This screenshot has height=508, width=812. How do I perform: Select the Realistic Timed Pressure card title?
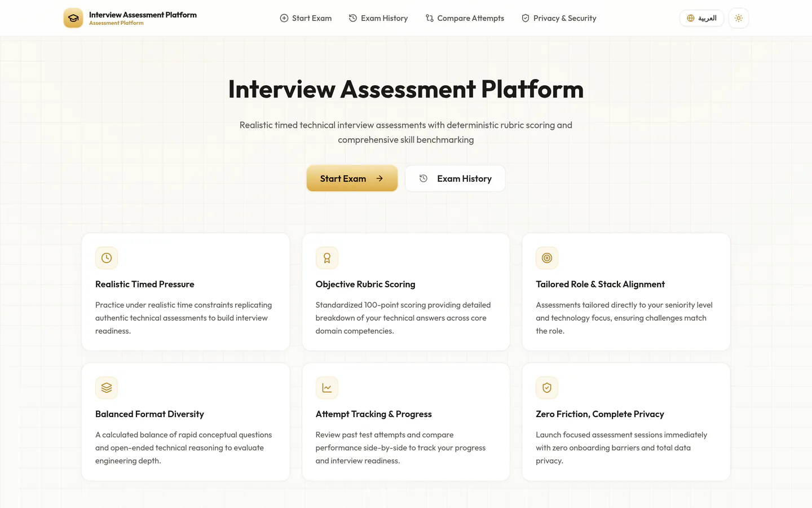coord(145,284)
